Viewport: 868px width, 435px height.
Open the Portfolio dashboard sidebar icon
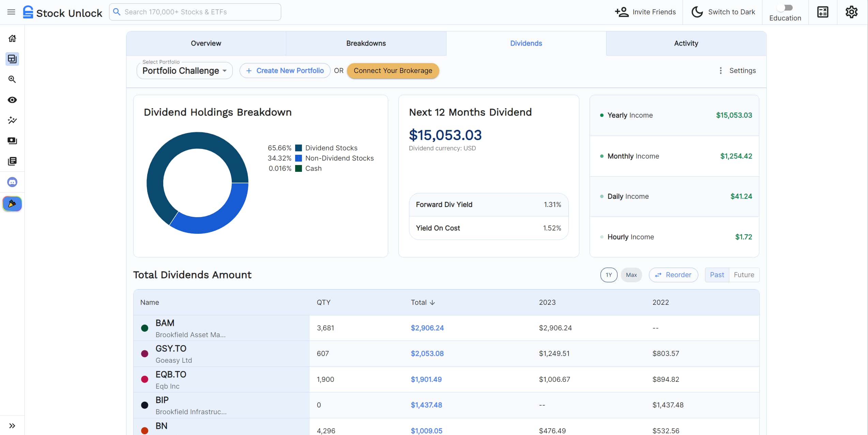(x=12, y=59)
